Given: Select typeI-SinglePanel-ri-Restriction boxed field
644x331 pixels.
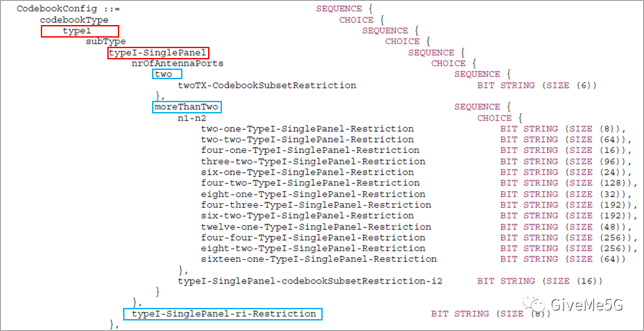Looking at the screenshot, I should coord(223,314).
